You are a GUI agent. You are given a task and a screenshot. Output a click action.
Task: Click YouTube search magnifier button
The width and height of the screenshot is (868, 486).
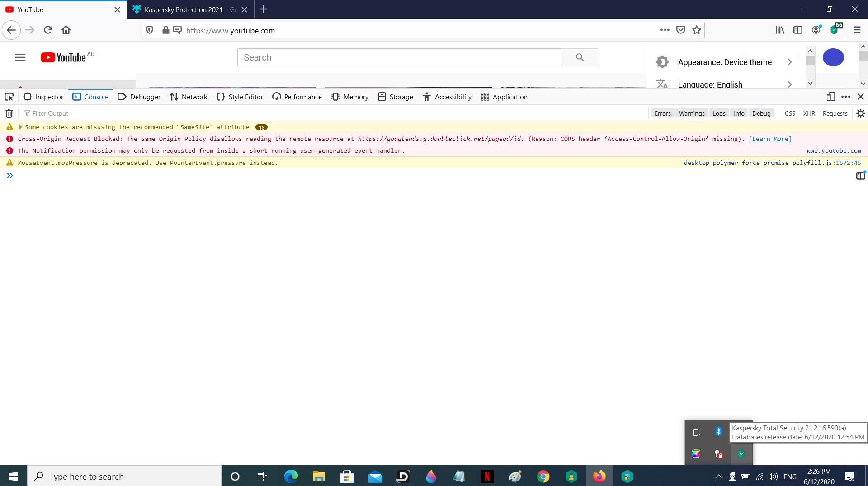click(x=580, y=57)
